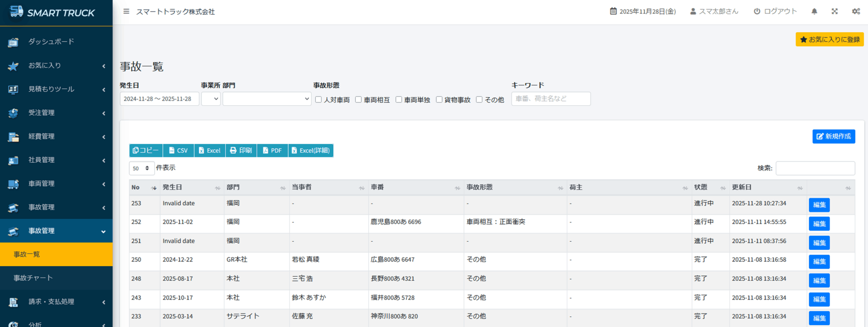Toggle the 貨物事故 checkbox
Image resolution: width=868 pixels, height=327 pixels.
coord(439,100)
